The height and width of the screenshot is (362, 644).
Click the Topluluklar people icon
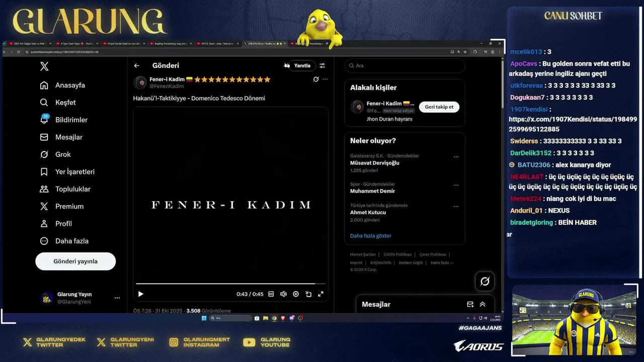coord(44,189)
